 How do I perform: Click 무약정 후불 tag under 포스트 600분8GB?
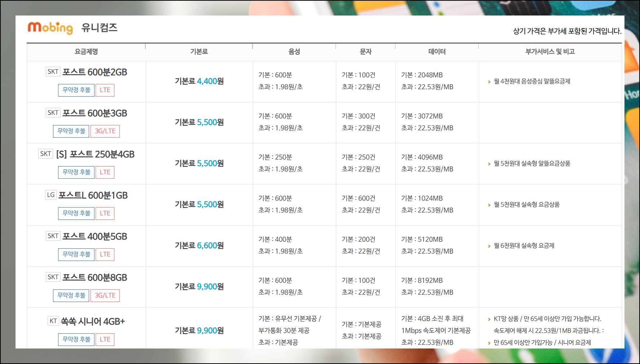coord(71,296)
